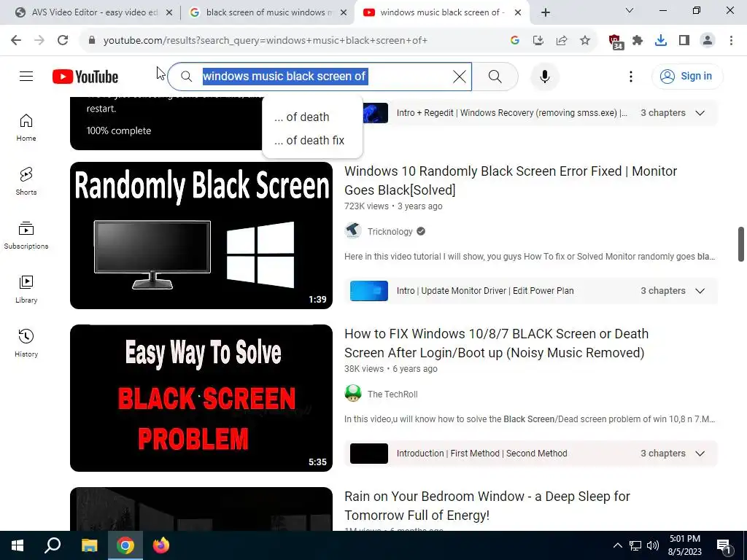Toggle the Chrome side panel icon
Screen dimensions: 747x560
[684, 41]
